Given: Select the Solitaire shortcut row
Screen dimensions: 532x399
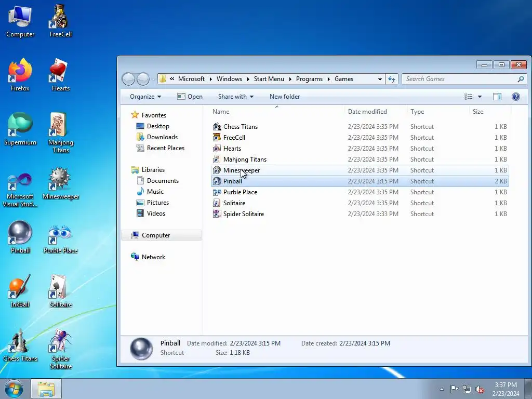Looking at the screenshot, I should tap(360, 203).
